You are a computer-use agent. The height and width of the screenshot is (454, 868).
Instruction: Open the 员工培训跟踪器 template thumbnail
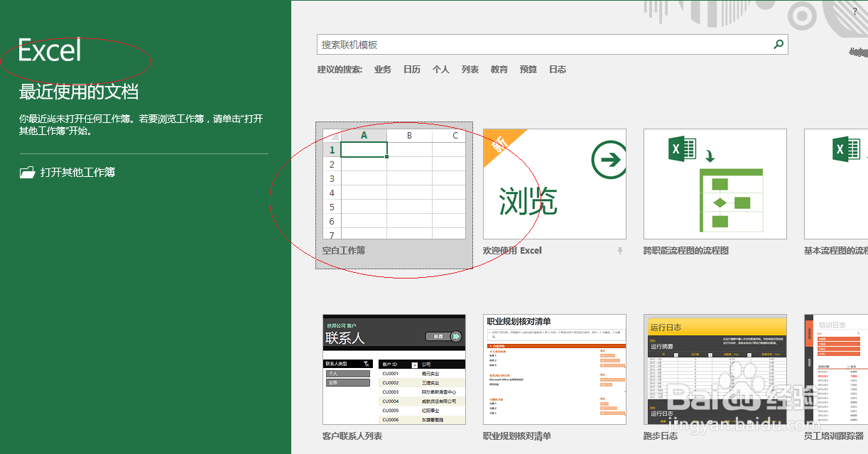click(x=836, y=369)
